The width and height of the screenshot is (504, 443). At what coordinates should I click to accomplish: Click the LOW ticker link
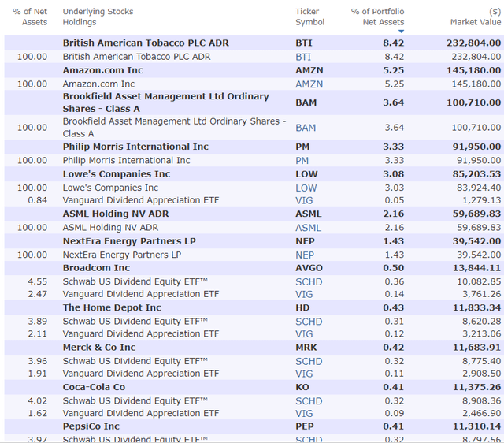[x=306, y=188]
